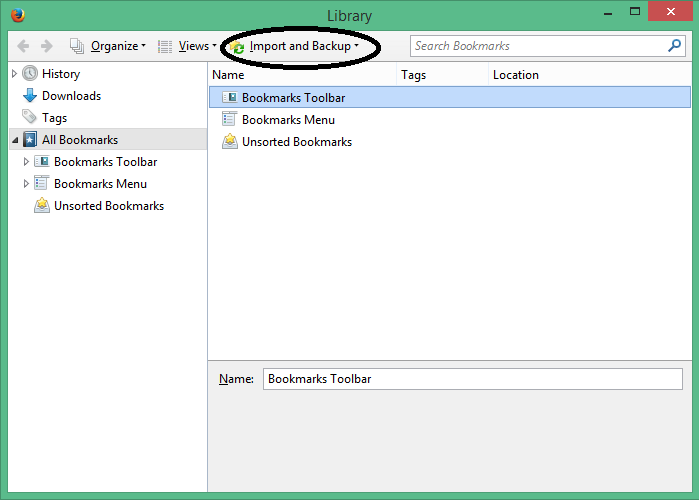The width and height of the screenshot is (699, 500).
Task: Click the Tags label icon
Action: click(29, 117)
